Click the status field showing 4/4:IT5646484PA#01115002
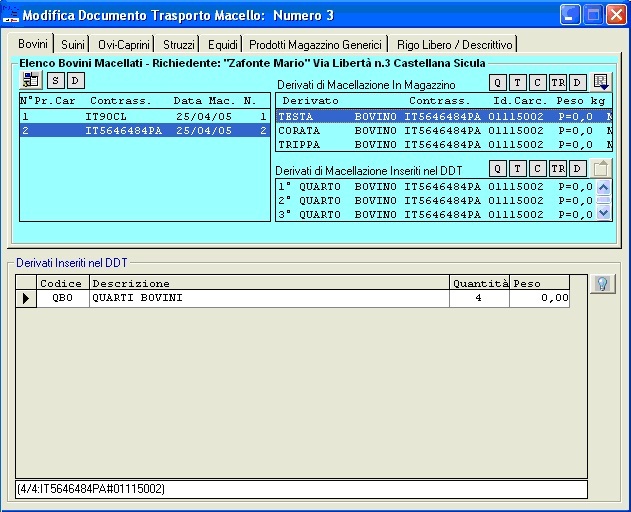Image resolution: width=631 pixels, height=512 pixels. pyautogui.click(x=301, y=489)
